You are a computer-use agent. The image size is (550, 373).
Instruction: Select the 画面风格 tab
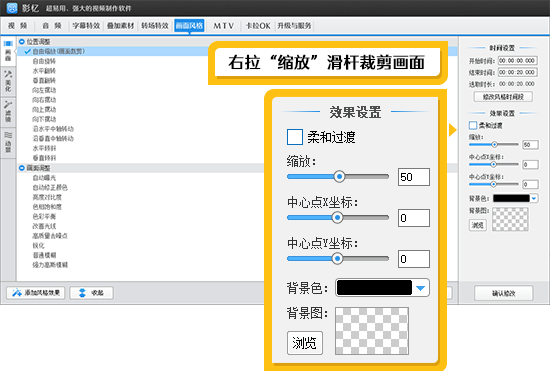click(189, 26)
